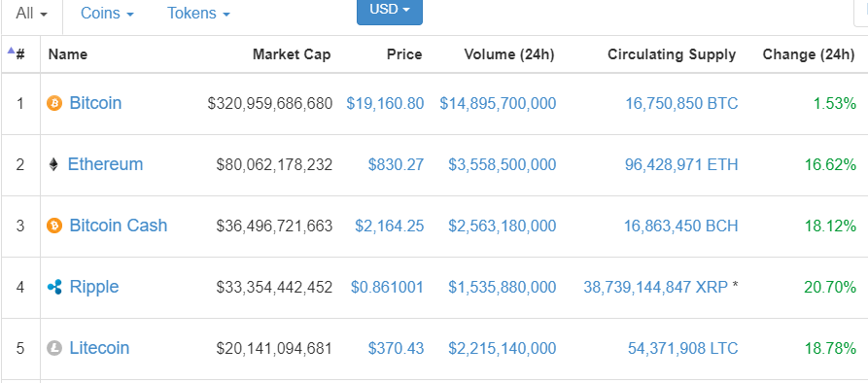This screenshot has height=383, width=868.
Task: Open the Bitcoin Cash name link
Action: (119, 226)
